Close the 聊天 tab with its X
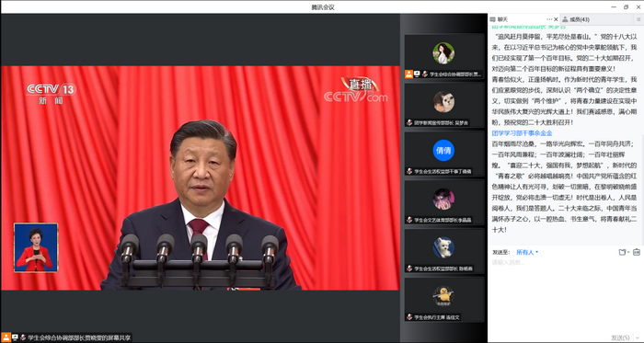This screenshot has height=343, width=644. tap(556, 19)
